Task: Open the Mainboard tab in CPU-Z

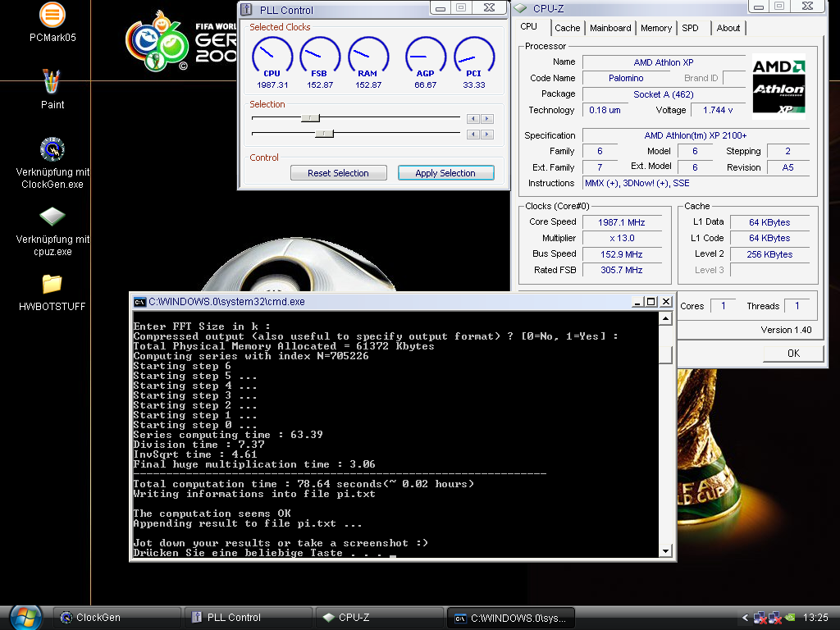Action: pyautogui.click(x=610, y=28)
